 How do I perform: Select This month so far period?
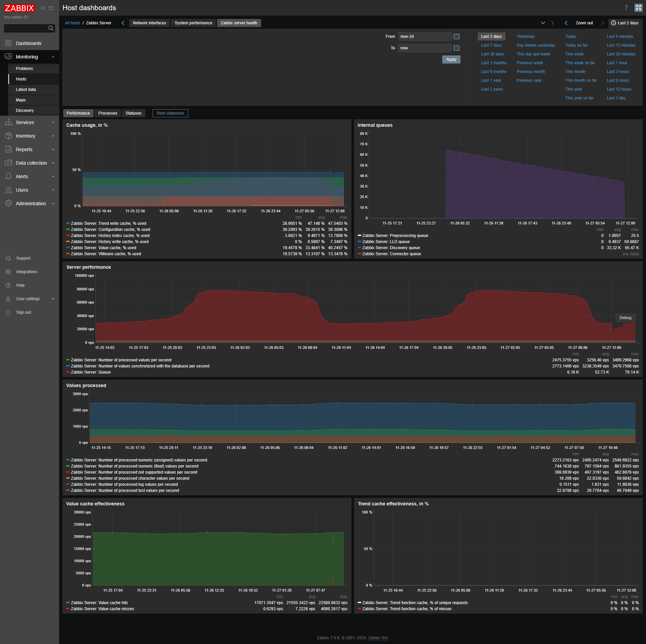[x=581, y=80]
